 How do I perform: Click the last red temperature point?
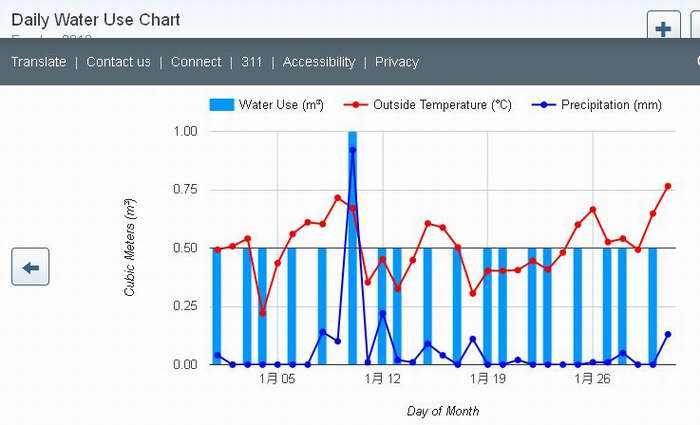(668, 187)
